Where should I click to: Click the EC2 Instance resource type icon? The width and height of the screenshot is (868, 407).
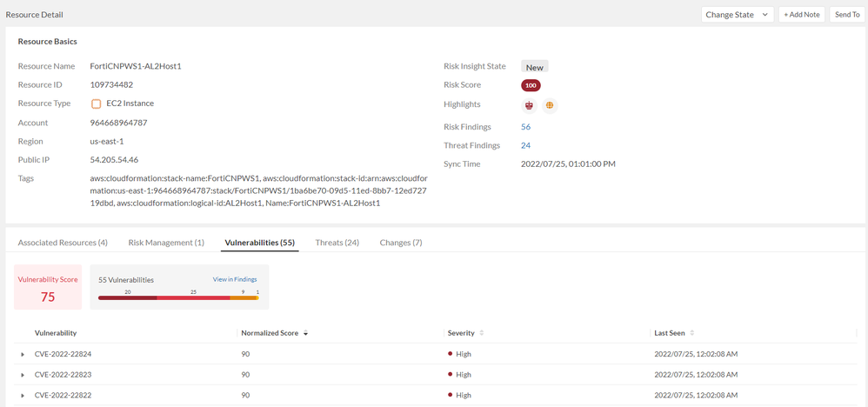(x=96, y=103)
